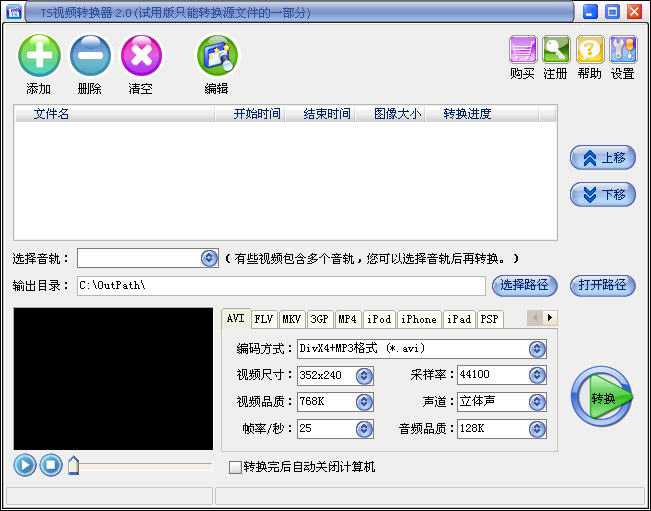Open the audio quality 128K dropdown

pyautogui.click(x=537, y=429)
